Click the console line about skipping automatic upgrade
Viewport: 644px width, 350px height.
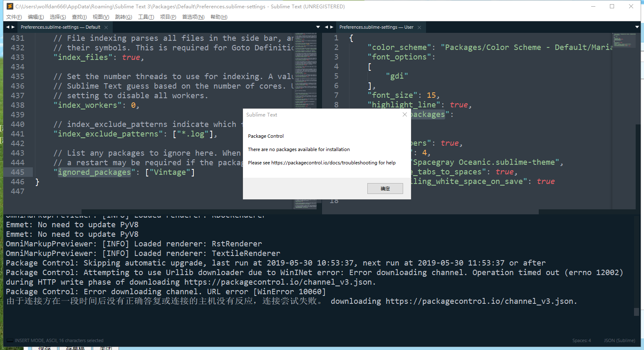pyautogui.click(x=276, y=263)
